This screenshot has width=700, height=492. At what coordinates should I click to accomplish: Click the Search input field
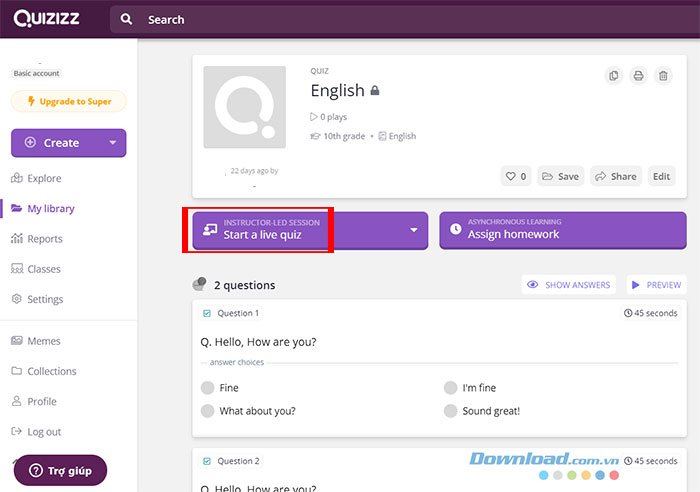[x=400, y=19]
